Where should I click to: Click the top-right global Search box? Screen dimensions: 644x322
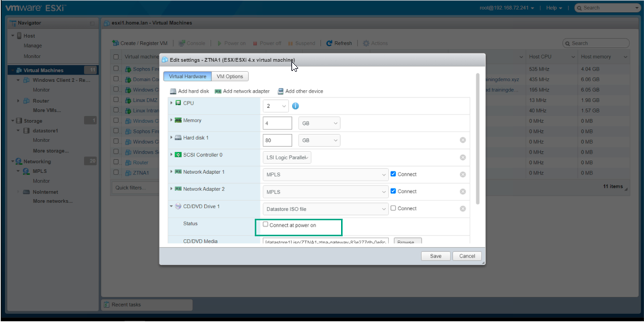[608, 8]
